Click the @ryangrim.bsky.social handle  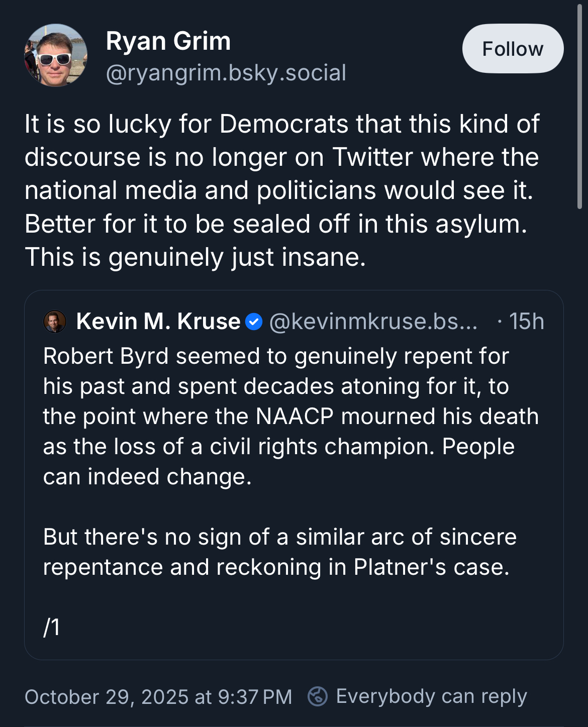(x=226, y=73)
